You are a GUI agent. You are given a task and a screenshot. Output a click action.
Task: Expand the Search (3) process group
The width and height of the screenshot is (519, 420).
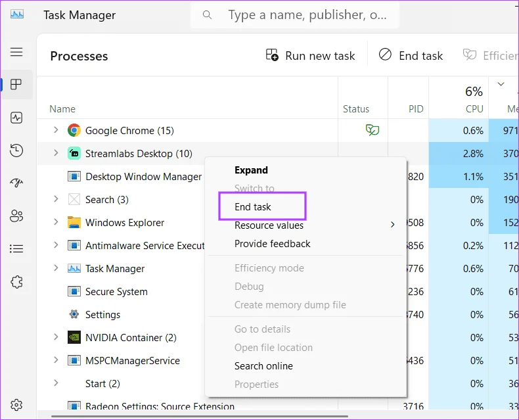[x=56, y=198]
